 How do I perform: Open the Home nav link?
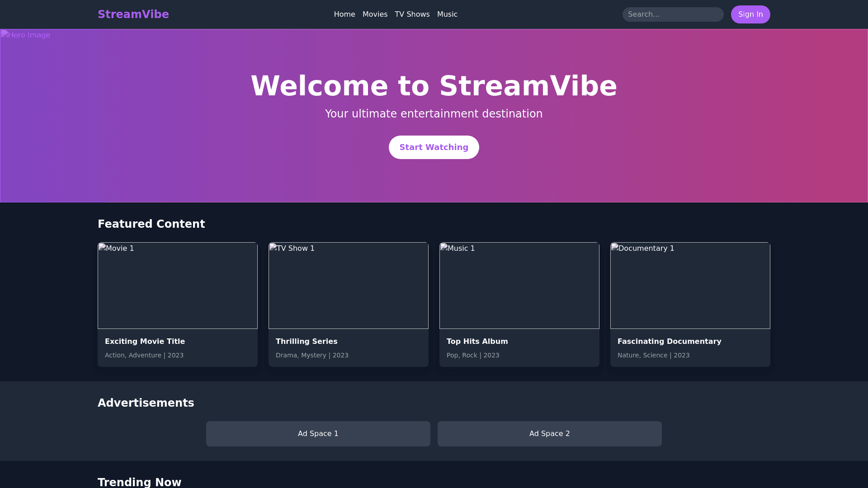tap(344, 14)
